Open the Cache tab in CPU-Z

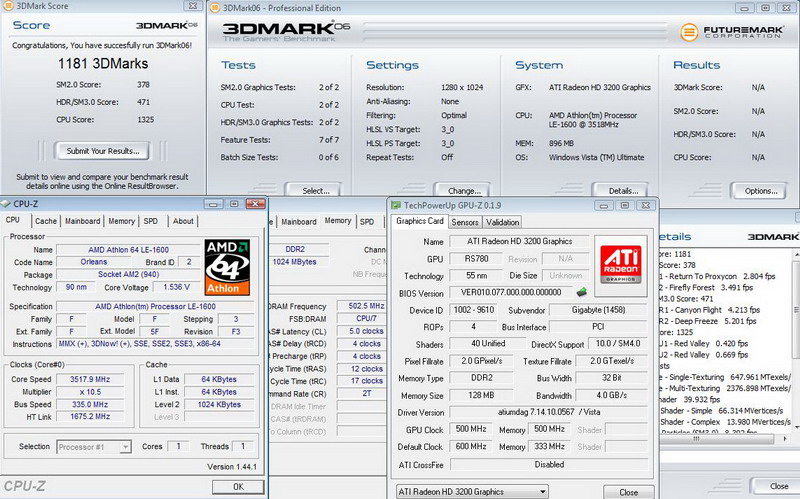[x=45, y=221]
